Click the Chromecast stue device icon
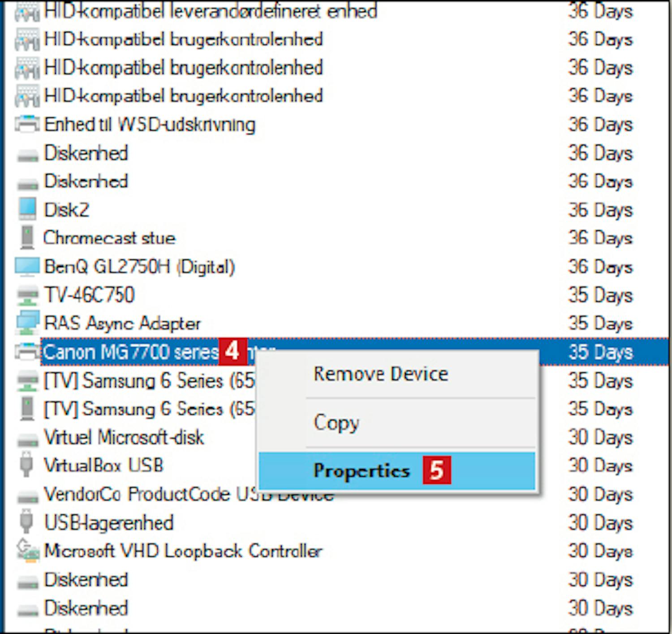This screenshot has width=672, height=634. (x=27, y=238)
